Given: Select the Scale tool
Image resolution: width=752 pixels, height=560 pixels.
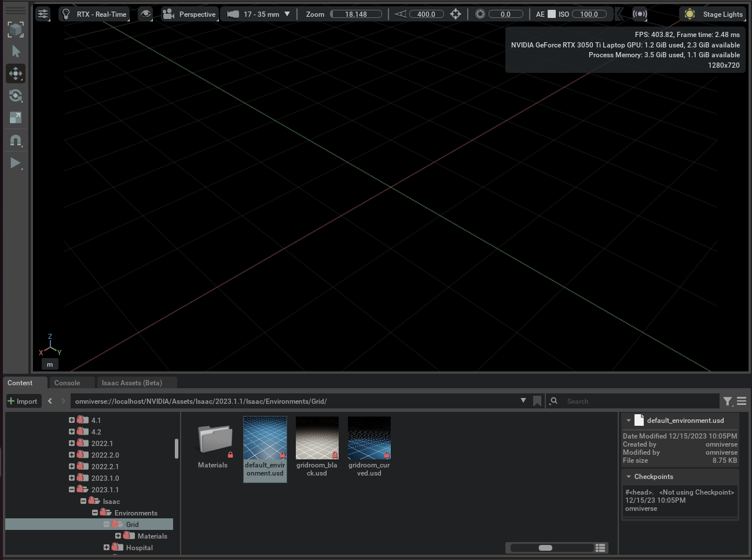Looking at the screenshot, I should 16,118.
